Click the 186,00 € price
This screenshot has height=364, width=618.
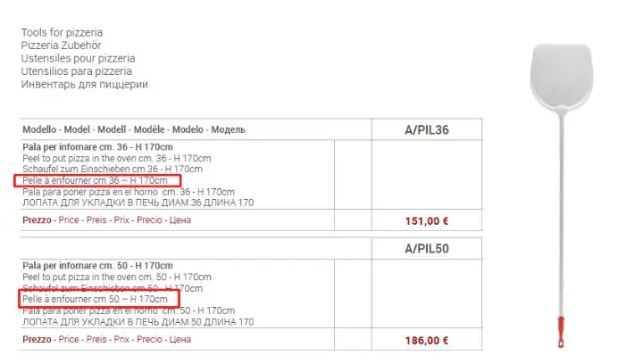(427, 340)
